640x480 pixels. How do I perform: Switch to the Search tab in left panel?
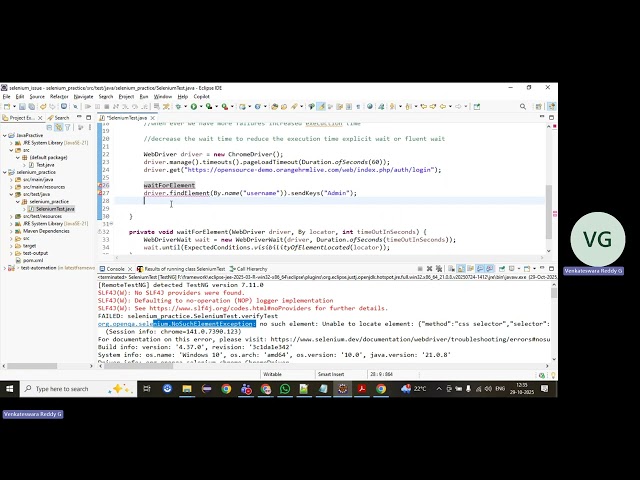pyautogui.click(x=58, y=118)
